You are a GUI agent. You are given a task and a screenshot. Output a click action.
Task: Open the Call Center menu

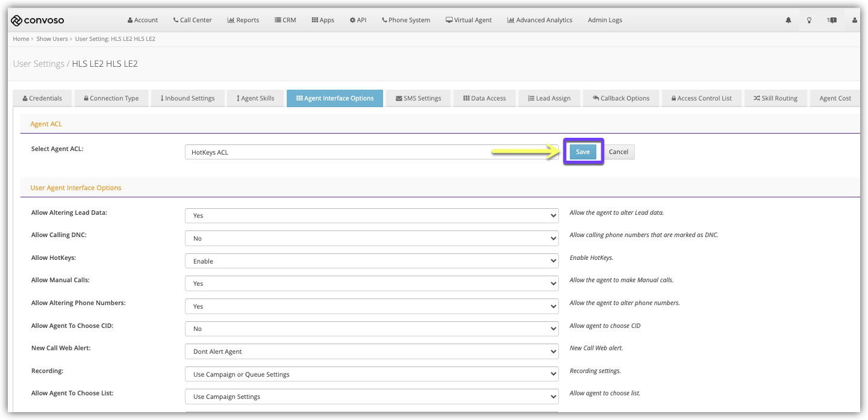(x=192, y=20)
